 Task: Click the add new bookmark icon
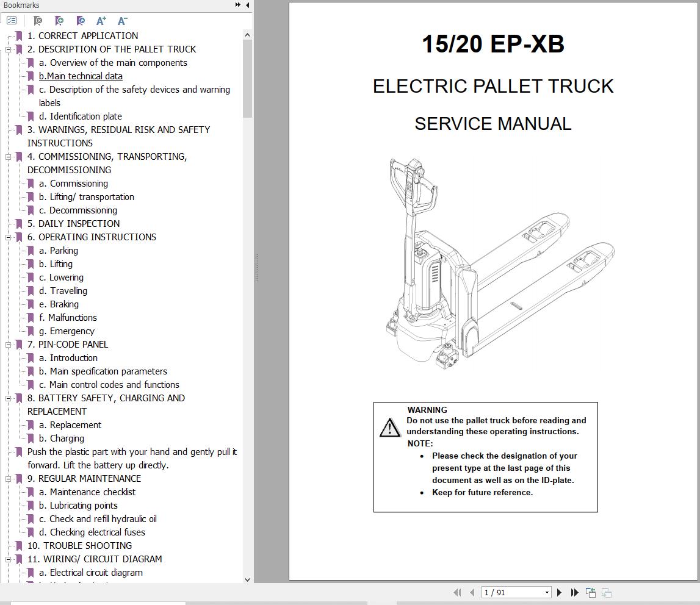(59, 20)
